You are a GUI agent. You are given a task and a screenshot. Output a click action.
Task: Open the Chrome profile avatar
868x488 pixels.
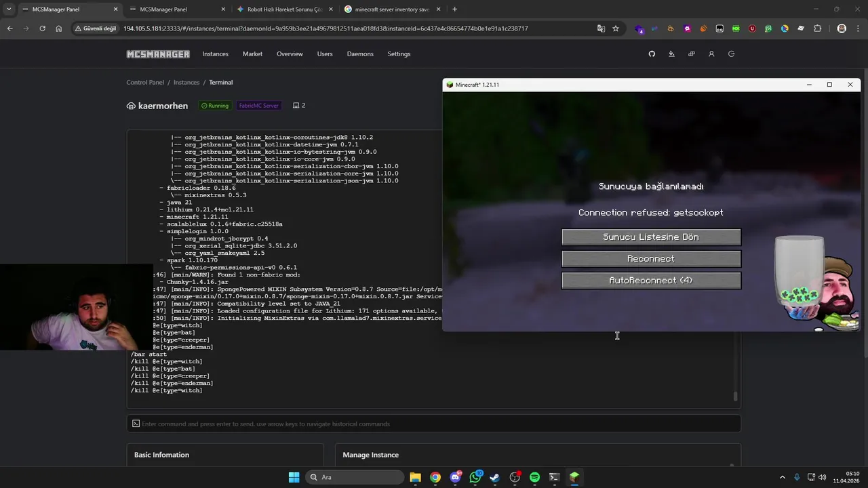[842, 28]
